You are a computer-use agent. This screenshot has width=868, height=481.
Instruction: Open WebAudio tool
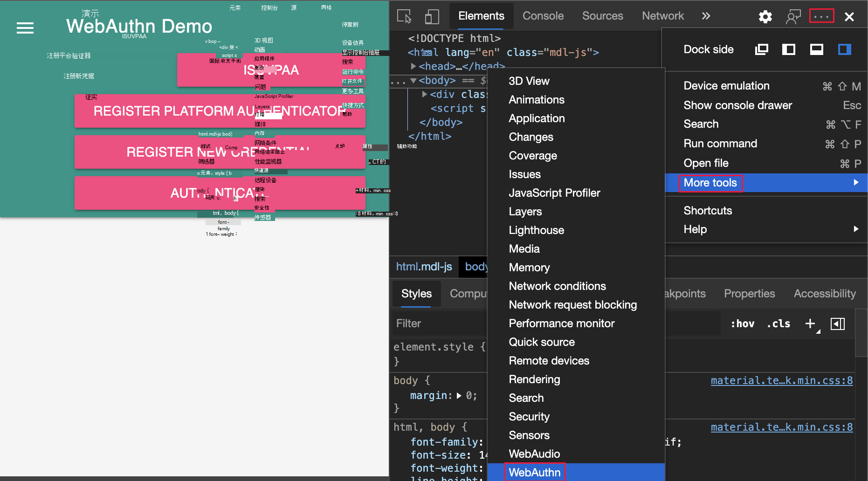[x=576, y=454]
